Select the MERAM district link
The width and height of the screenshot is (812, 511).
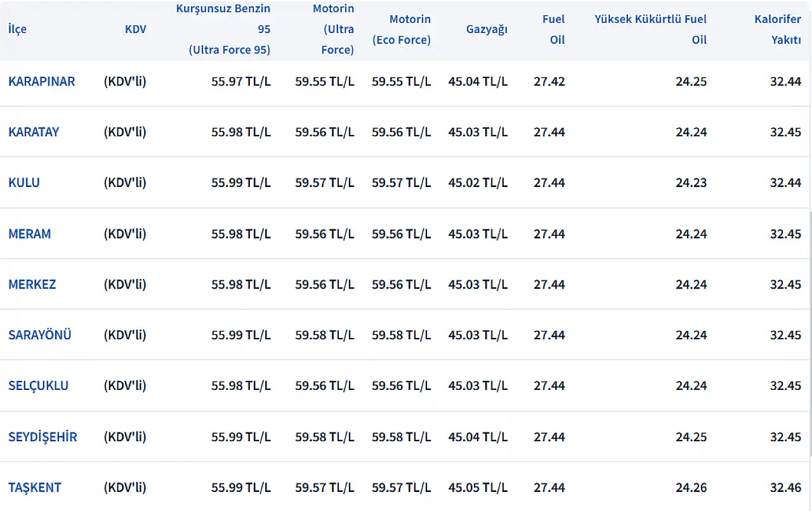29,233
